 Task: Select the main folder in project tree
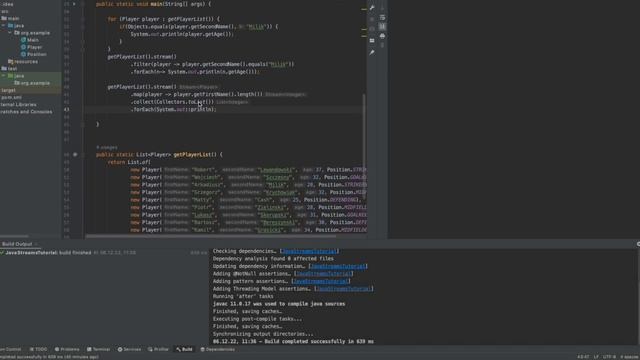coord(13,18)
